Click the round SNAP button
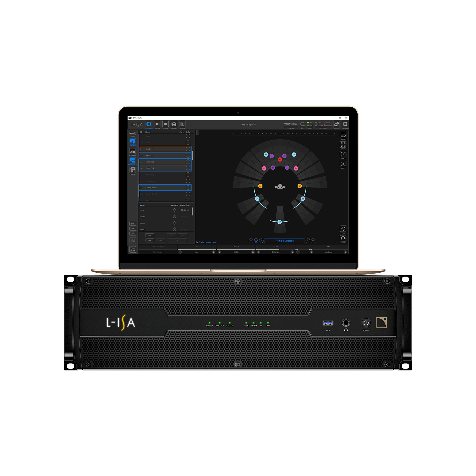Image resolution: width=476 pixels, height=476 pixels. 313,241
